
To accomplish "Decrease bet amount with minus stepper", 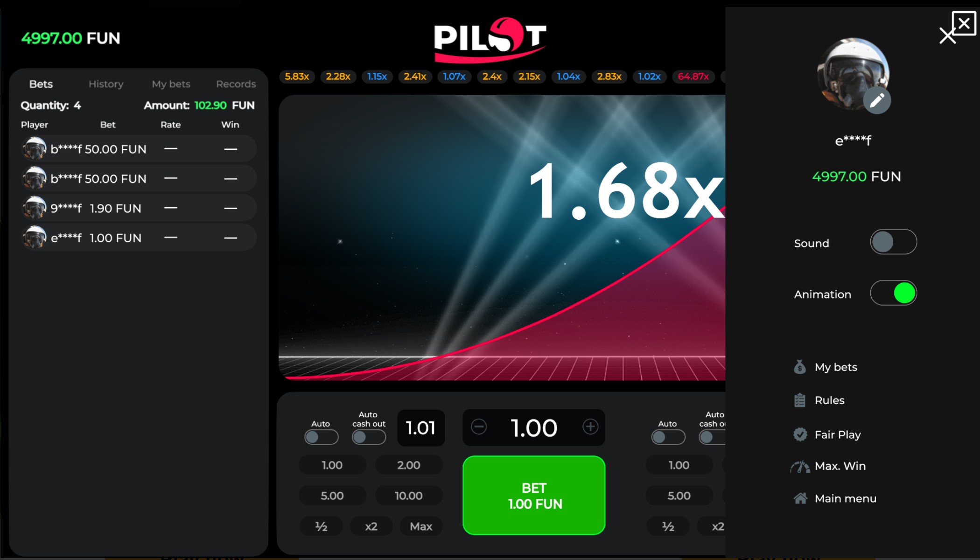I will click(x=478, y=427).
